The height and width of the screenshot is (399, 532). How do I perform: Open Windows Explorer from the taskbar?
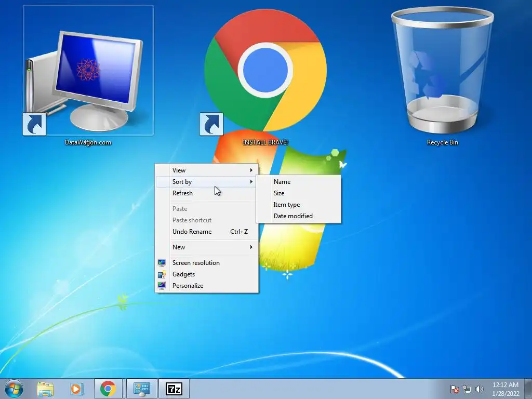(x=45, y=389)
